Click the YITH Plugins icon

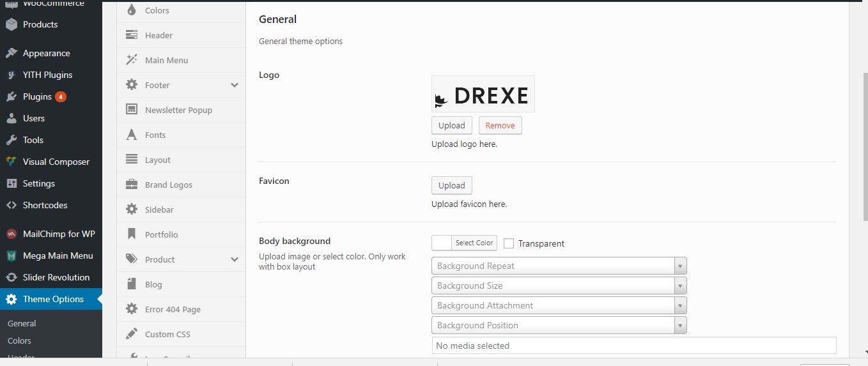12,75
